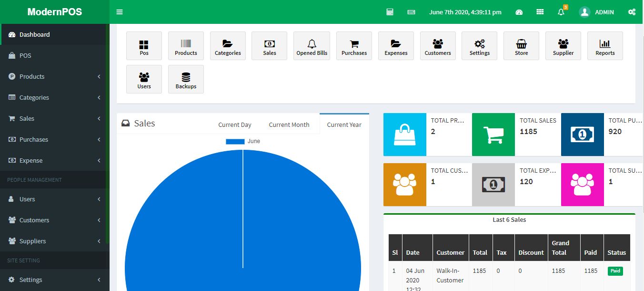644x291 pixels.
Task: Click the gears settings icon at top right
Action: 632,12
